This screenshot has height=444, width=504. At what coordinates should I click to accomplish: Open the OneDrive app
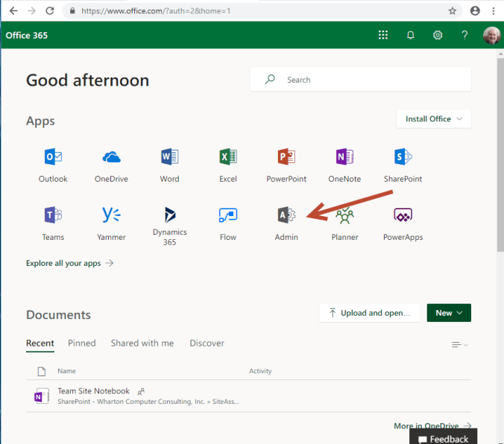[111, 165]
